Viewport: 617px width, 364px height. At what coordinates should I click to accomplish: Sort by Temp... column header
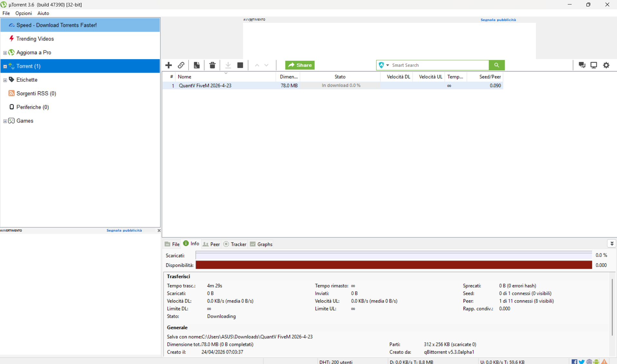[456, 77]
